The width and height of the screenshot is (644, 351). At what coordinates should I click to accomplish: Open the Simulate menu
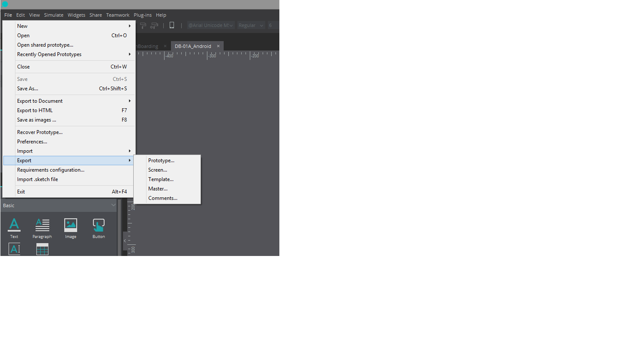54,15
